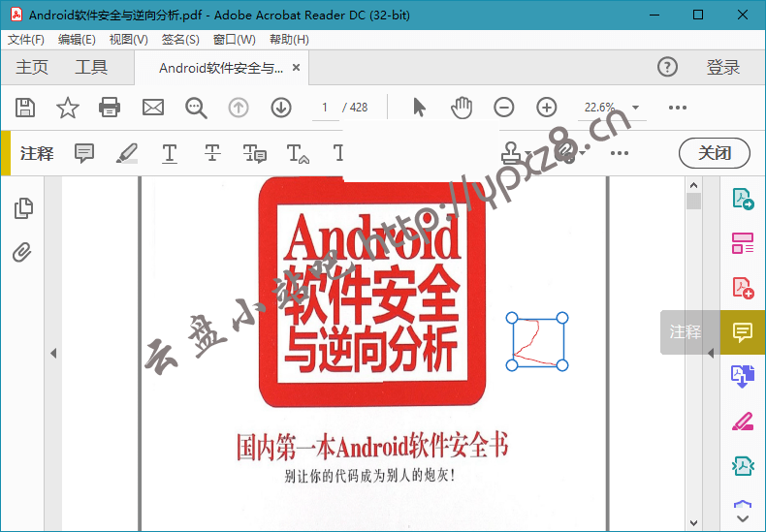766x532 pixels.
Task: Switch to 工具 tab
Action: pyautogui.click(x=91, y=67)
